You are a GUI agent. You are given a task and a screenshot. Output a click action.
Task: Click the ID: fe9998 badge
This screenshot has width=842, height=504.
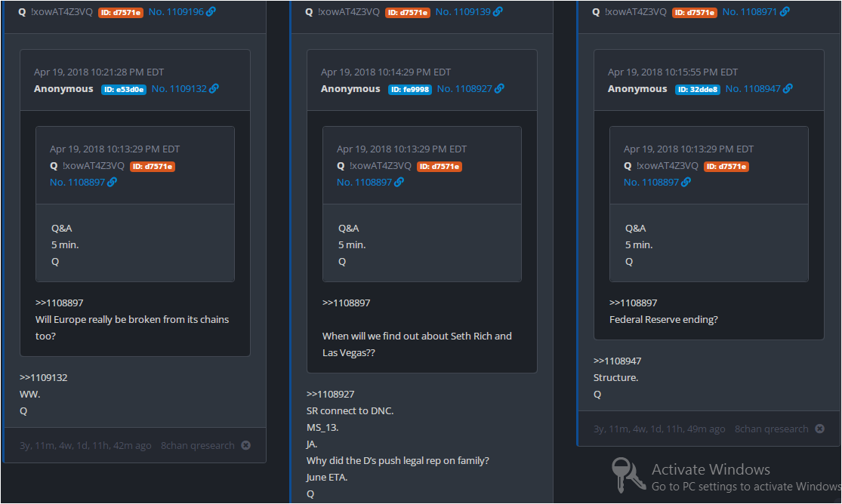pyautogui.click(x=410, y=90)
